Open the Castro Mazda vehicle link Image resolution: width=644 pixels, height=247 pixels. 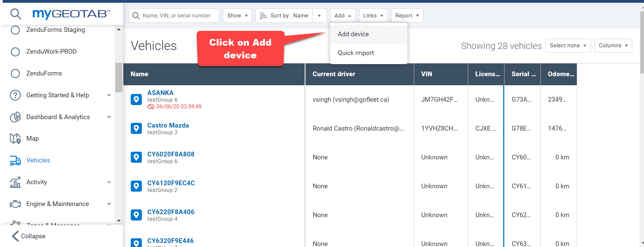[x=168, y=125]
